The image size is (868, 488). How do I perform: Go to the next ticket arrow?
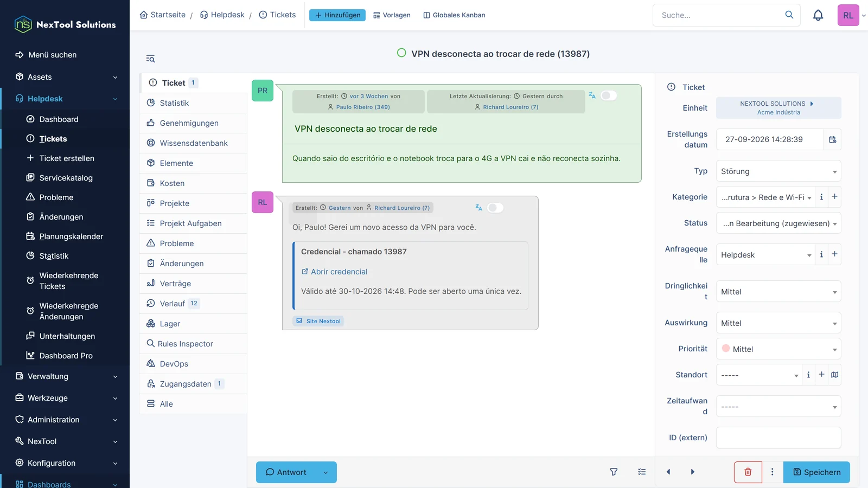692,472
